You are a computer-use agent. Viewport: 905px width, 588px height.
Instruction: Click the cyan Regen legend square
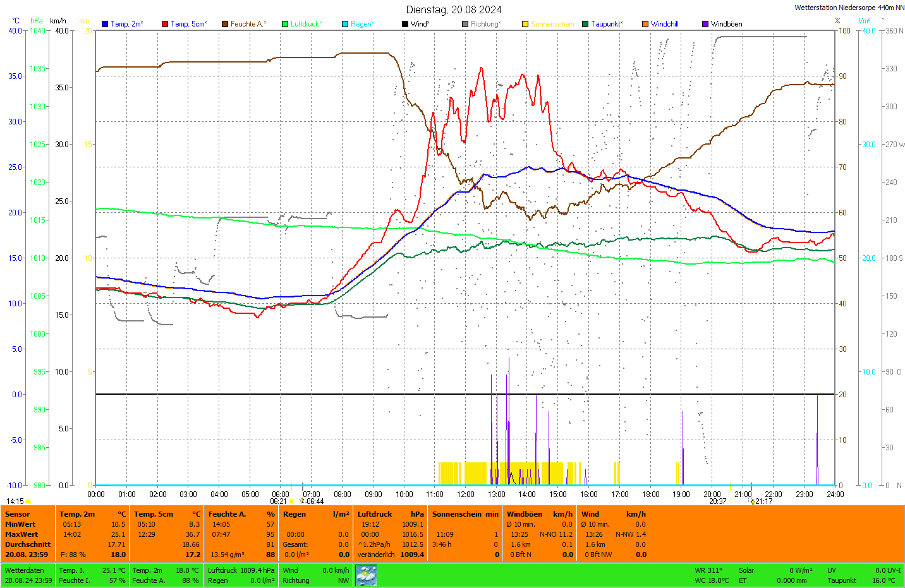pyautogui.click(x=345, y=24)
